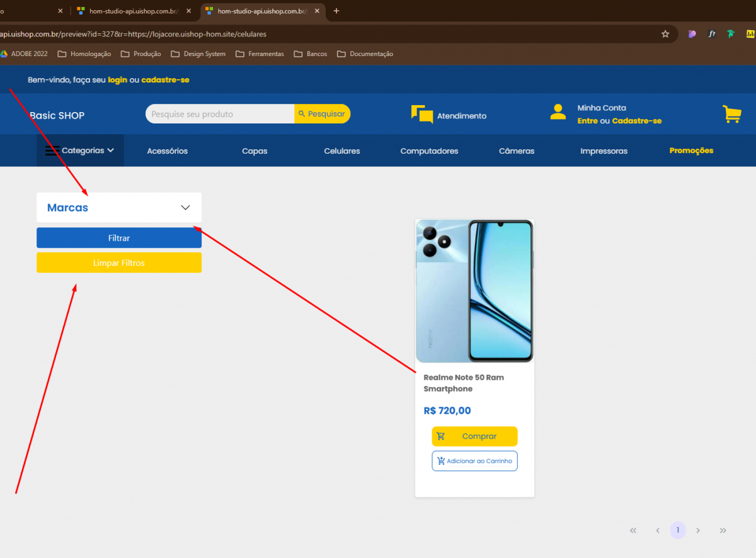Select Promoções in the navigation bar
The height and width of the screenshot is (558, 756).
[x=691, y=151]
